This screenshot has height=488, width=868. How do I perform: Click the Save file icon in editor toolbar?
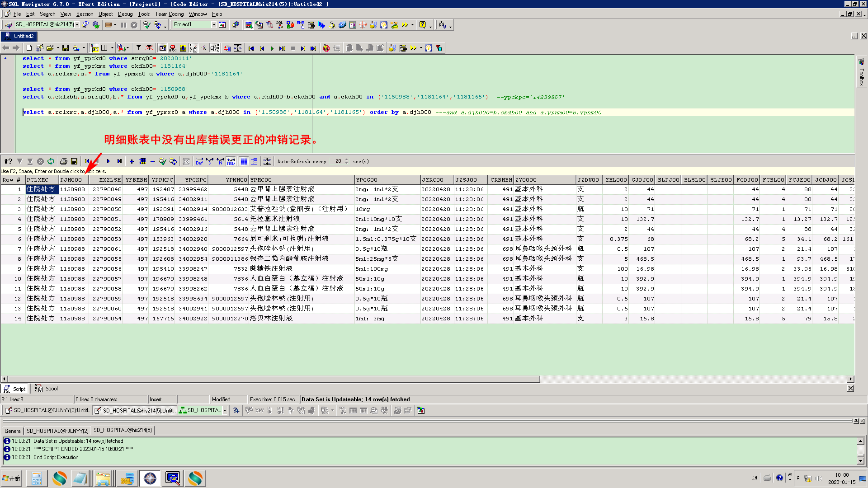point(66,48)
